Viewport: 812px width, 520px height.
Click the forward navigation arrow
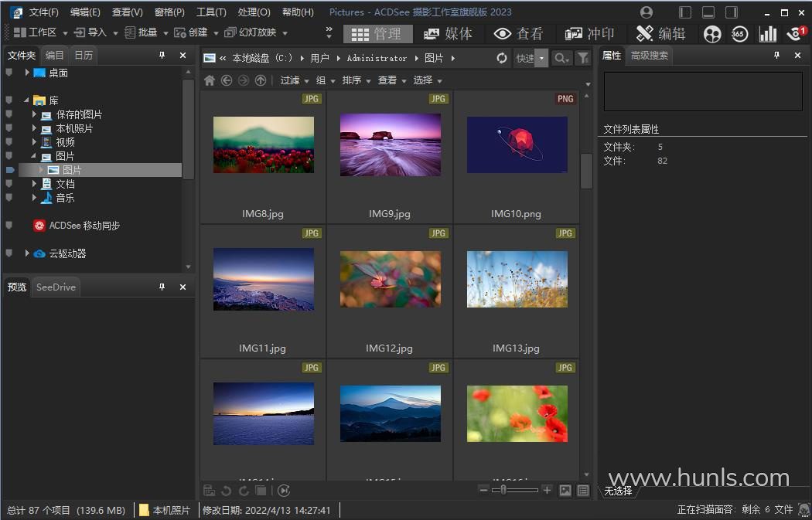coord(244,80)
